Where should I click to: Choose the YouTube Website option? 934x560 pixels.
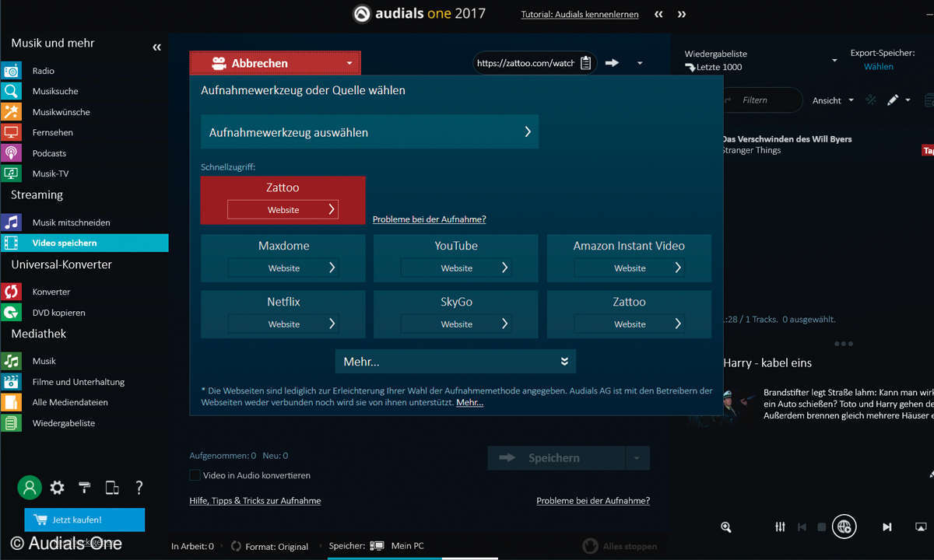point(455,268)
